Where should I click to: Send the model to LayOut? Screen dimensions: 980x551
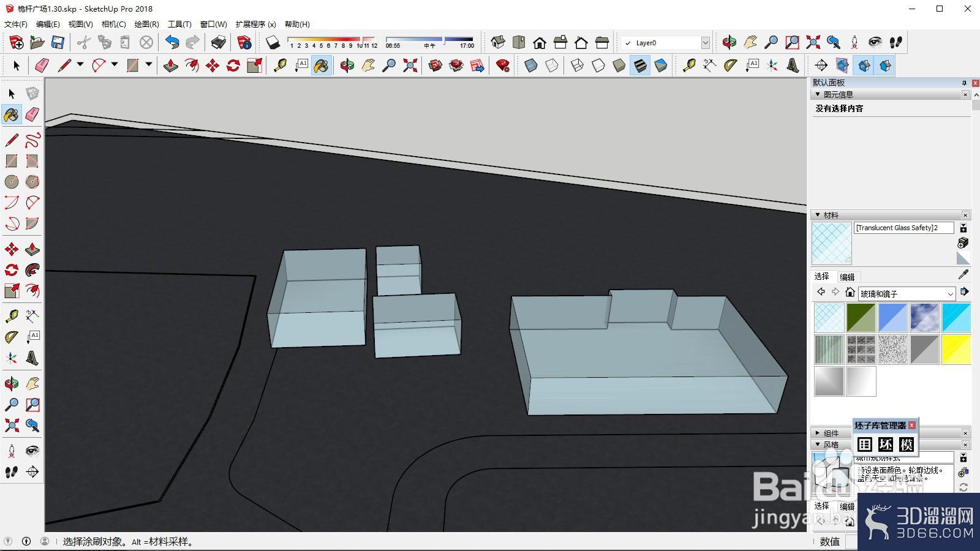(477, 65)
